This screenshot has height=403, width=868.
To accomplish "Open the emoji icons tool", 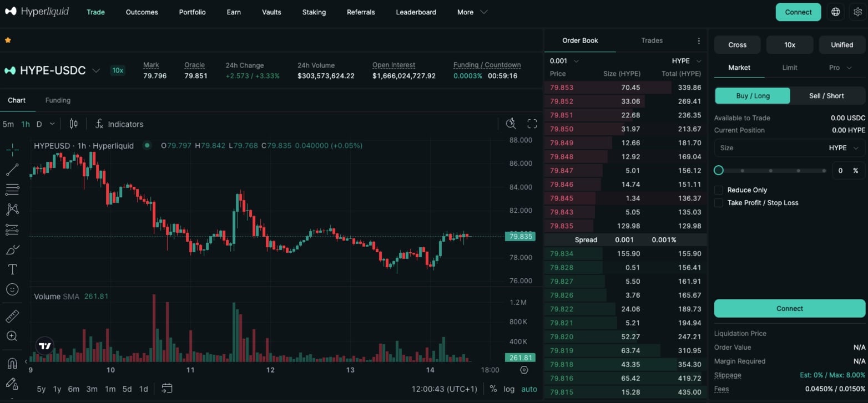I will (x=12, y=289).
